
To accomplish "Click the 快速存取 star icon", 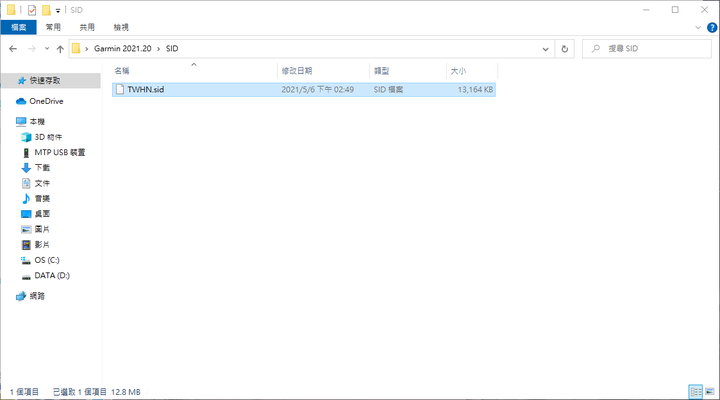I will (22, 81).
